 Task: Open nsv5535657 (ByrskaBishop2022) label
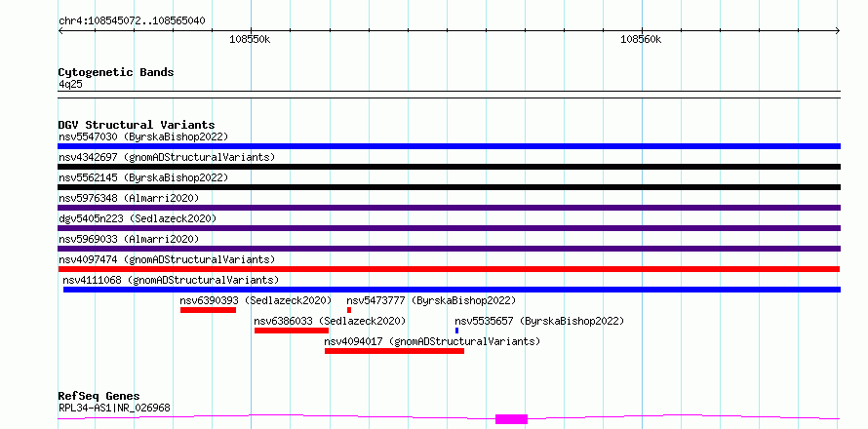pos(539,321)
